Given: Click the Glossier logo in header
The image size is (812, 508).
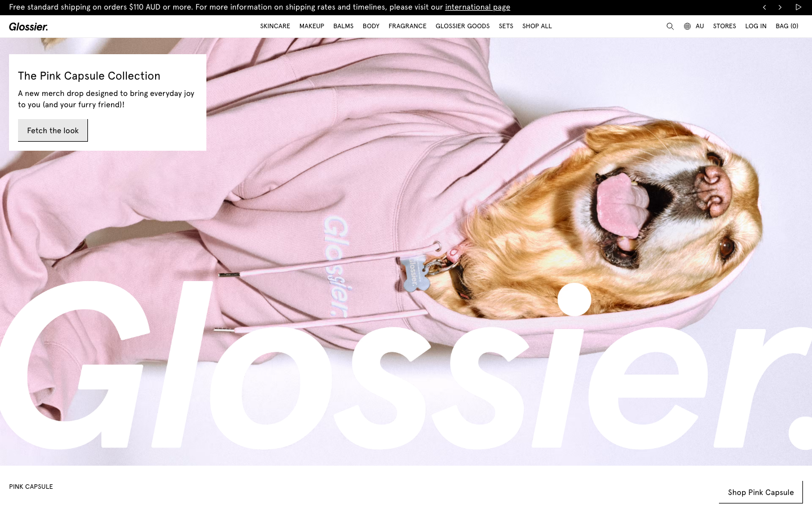Looking at the screenshot, I should [28, 27].
